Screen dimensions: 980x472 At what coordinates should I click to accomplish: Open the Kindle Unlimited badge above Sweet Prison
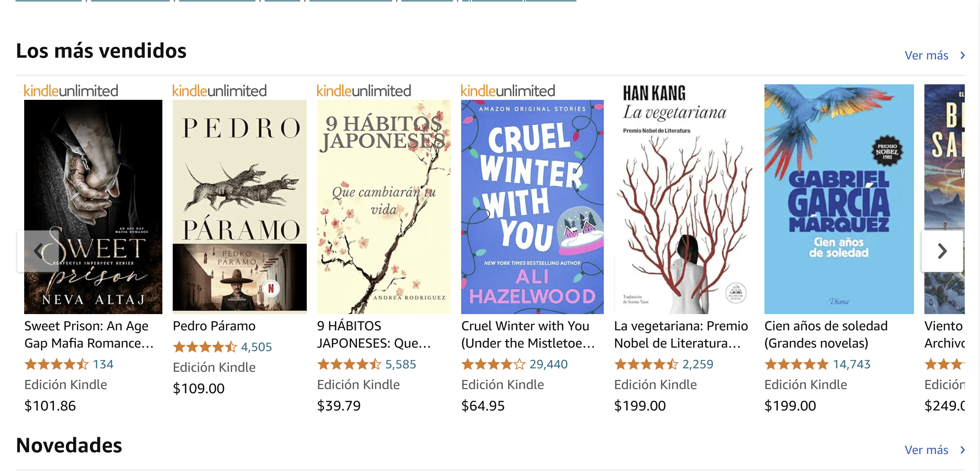click(71, 91)
